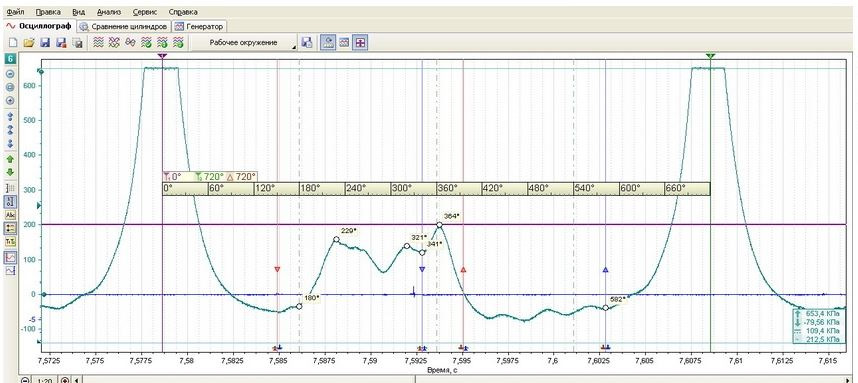Image resolution: width=858 pixels, height=383 pixels.
Task: Save as using floppy icon with red mark
Action: click(61, 43)
